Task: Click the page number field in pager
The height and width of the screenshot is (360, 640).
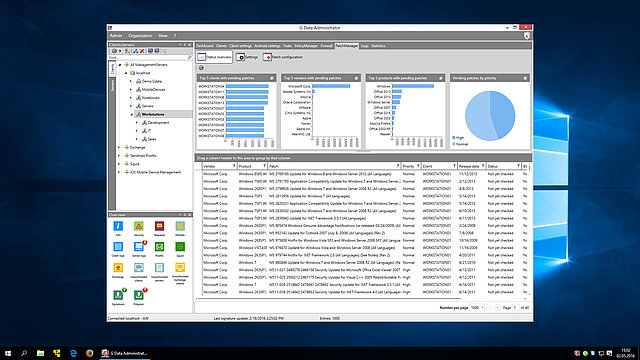Action: click(x=516, y=307)
